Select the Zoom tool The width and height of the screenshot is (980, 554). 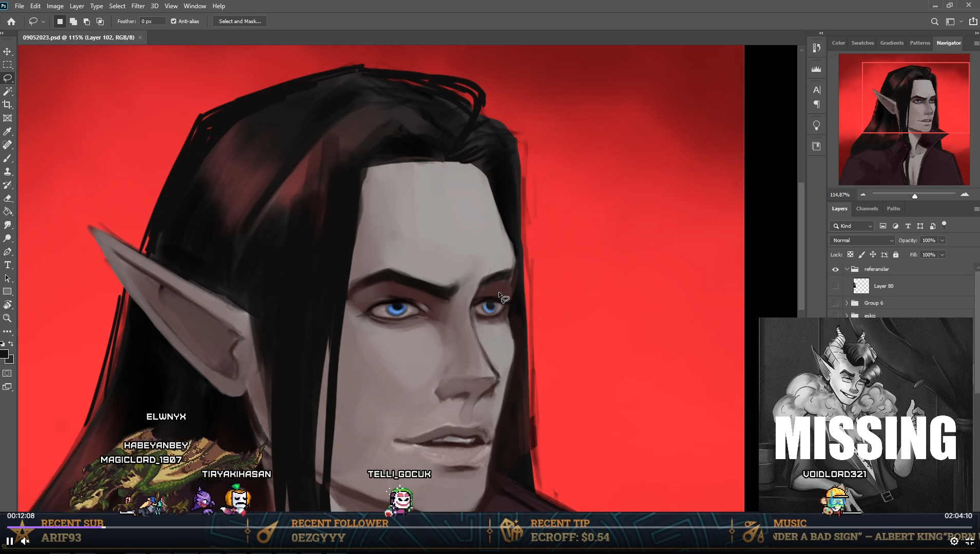7,318
